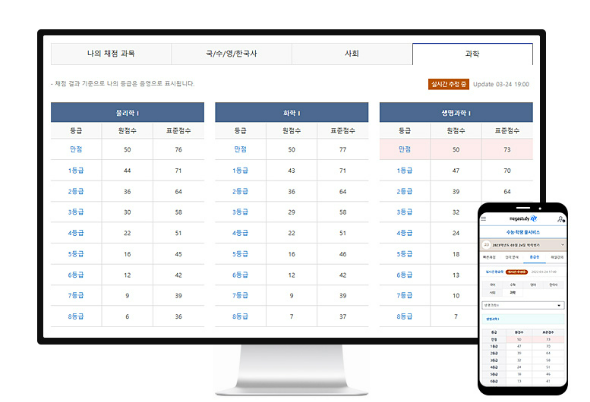Click 7등급 link in 물리학 I table
This screenshot has height=402, width=590.
click(76, 295)
